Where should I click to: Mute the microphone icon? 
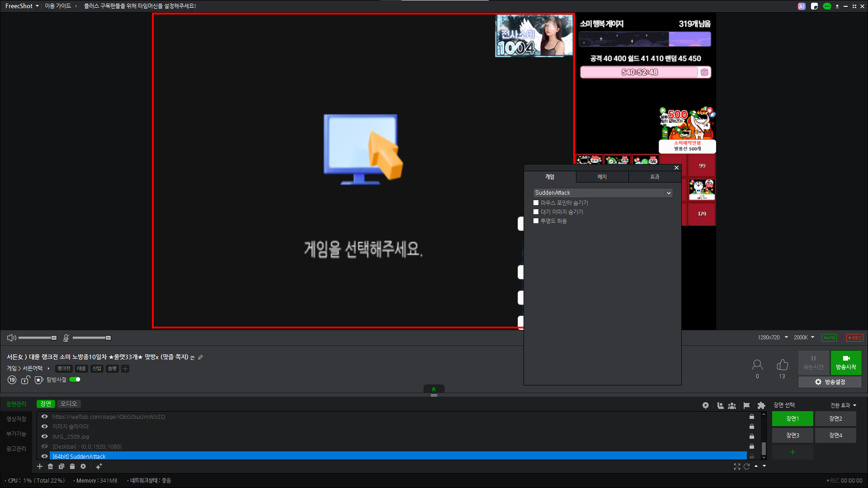66,338
